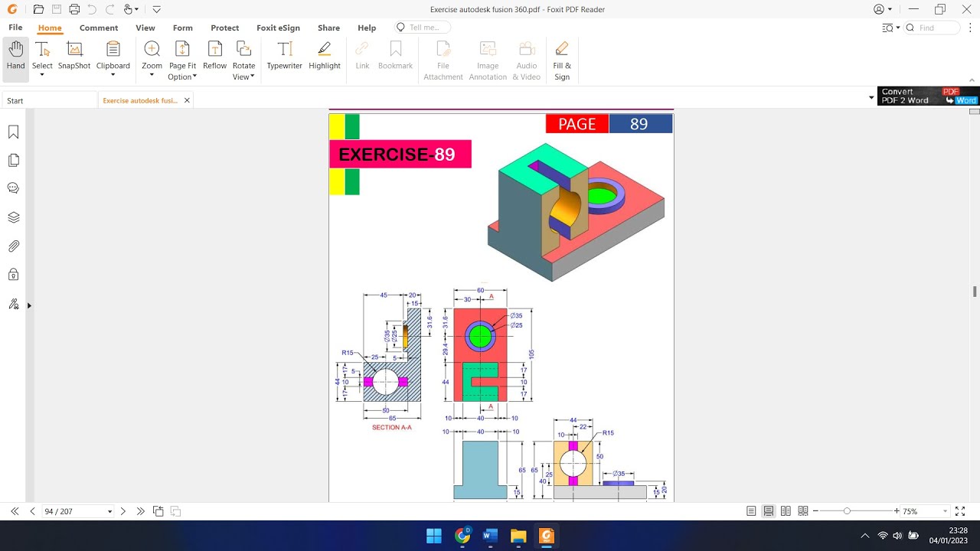Open Microsoft Word from the taskbar

pyautogui.click(x=490, y=536)
